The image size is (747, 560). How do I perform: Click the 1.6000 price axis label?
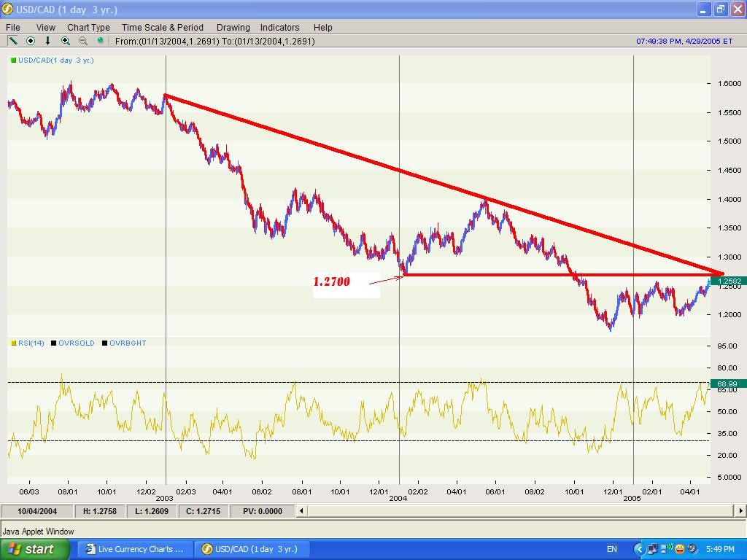point(729,83)
